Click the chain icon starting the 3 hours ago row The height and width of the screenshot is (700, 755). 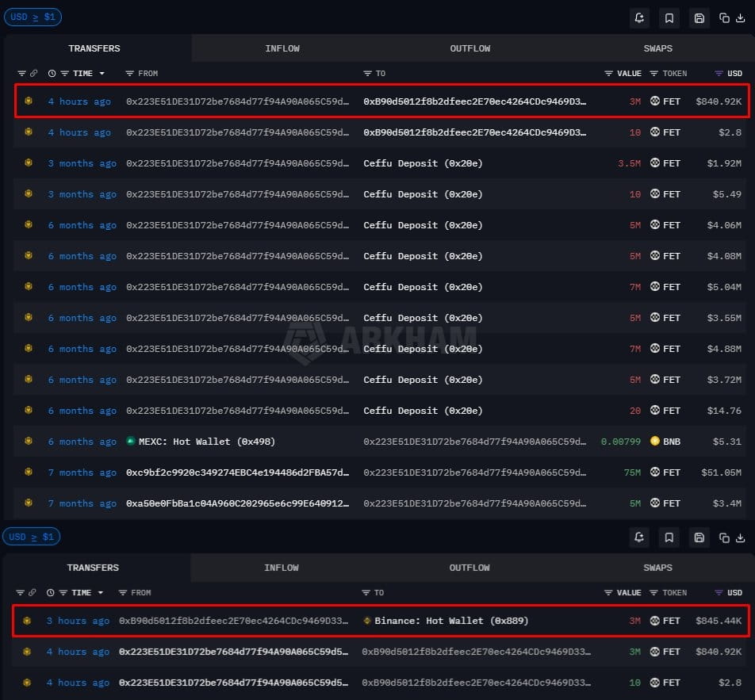coord(27,621)
